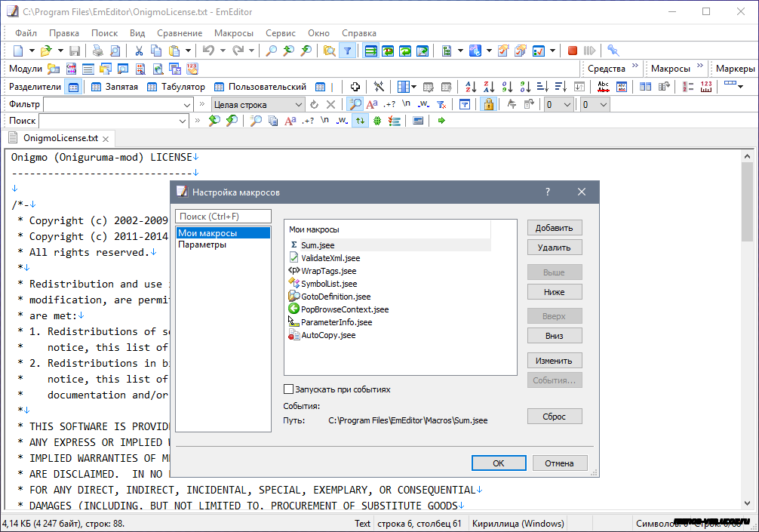Confirm the dialog with OK
759x532 pixels.
[x=499, y=463]
